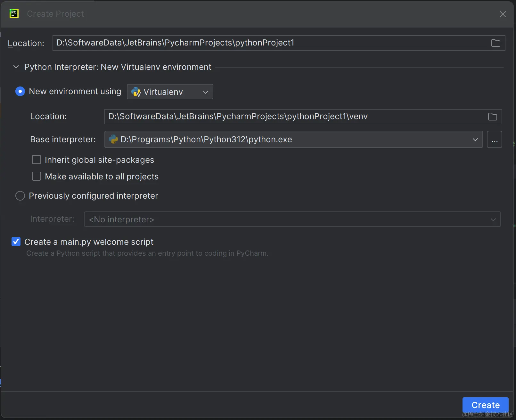Click the PyCharm logo icon in title bar
516x420 pixels.
point(14,13)
